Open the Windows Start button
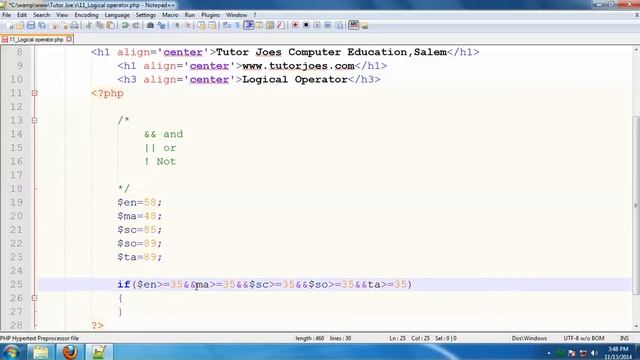 (x=11, y=352)
